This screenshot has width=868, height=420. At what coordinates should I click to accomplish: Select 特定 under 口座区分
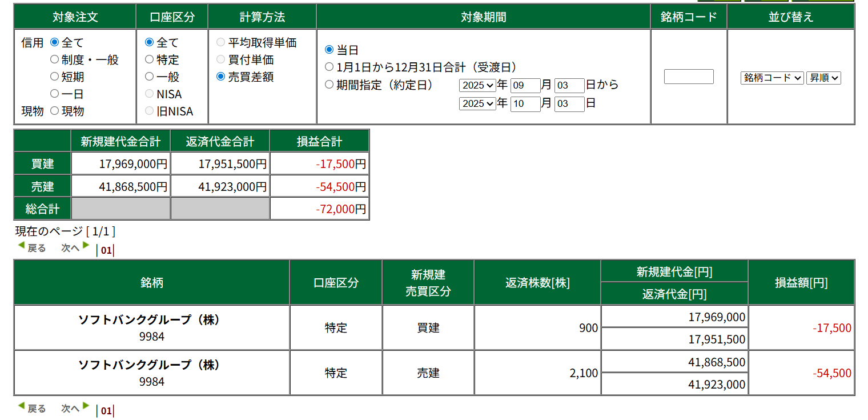[x=150, y=59]
